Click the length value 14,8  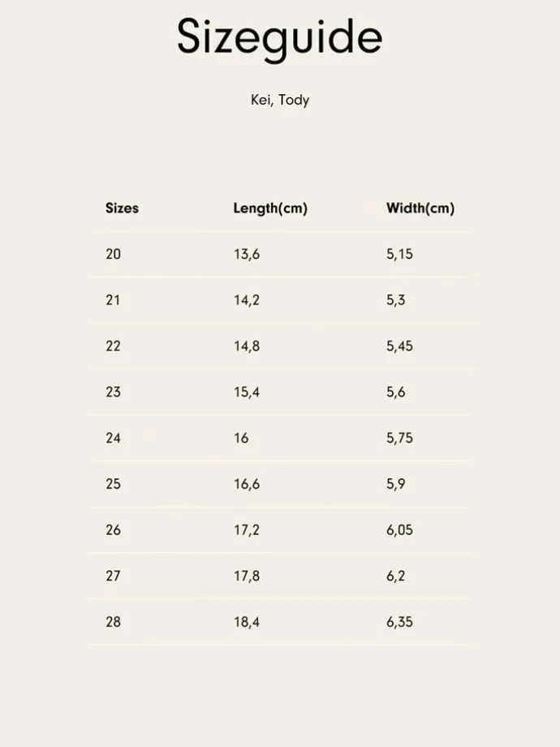pos(247,347)
